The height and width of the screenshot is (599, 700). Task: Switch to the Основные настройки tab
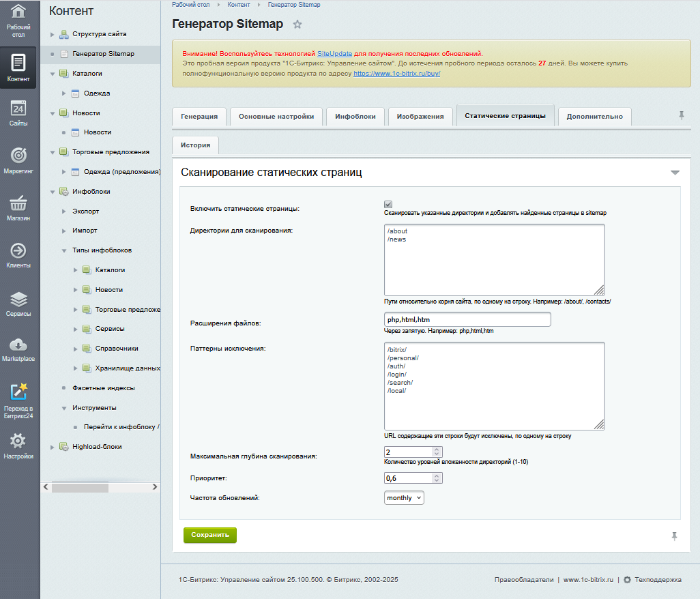[x=276, y=117]
